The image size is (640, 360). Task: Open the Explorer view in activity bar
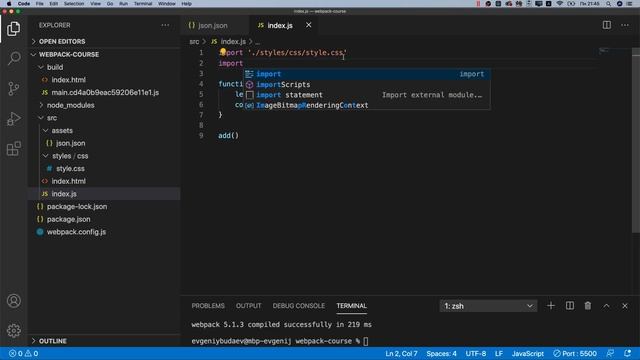point(13,29)
